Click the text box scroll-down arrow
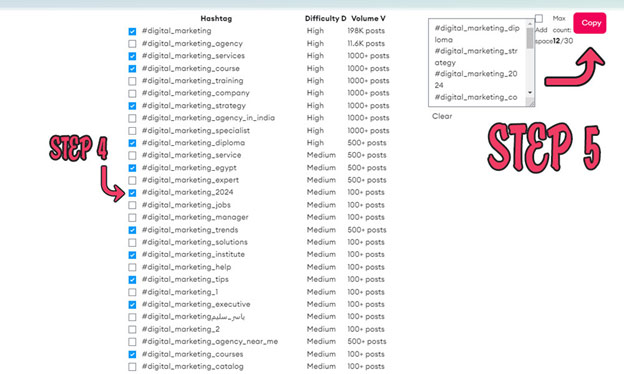This screenshot has width=624, height=374. (x=530, y=92)
